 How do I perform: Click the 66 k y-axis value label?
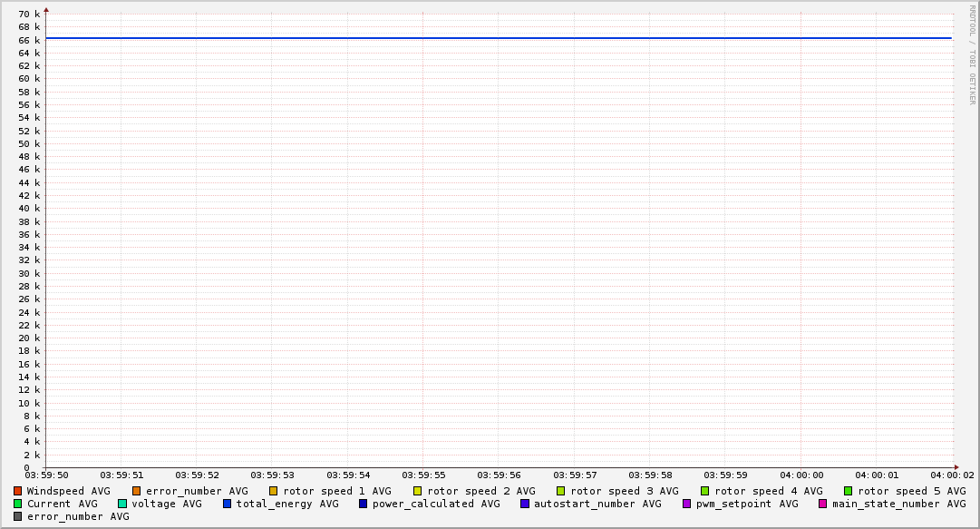pos(30,40)
